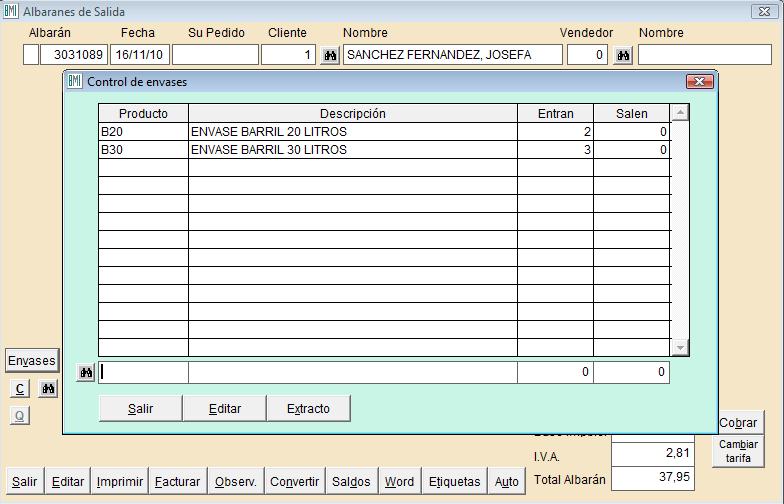The width and height of the screenshot is (784, 504).
Task: Click the binoculars search icon beside Cliente field
Action: click(330, 55)
